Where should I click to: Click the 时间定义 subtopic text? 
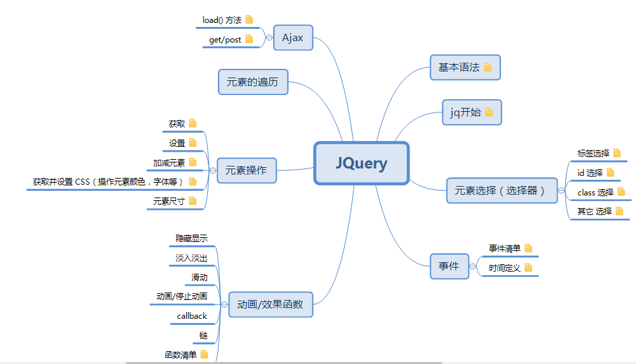(x=504, y=268)
